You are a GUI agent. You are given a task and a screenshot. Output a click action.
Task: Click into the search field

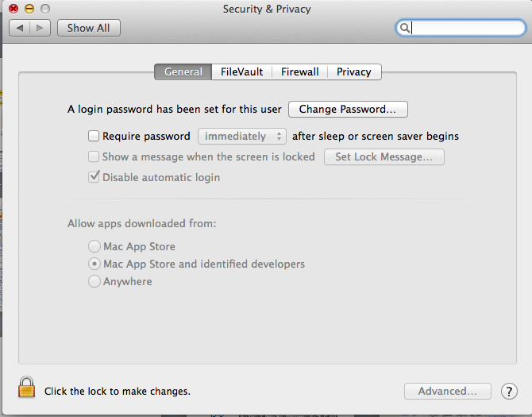point(465,28)
